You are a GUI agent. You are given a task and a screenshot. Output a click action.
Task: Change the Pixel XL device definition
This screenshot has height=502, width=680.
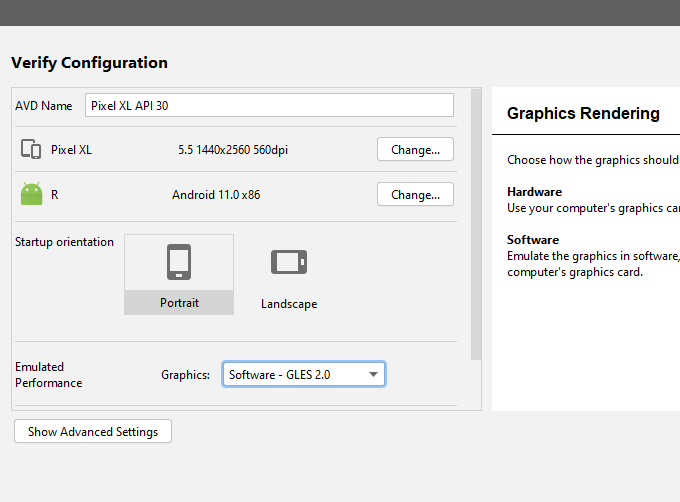415,150
